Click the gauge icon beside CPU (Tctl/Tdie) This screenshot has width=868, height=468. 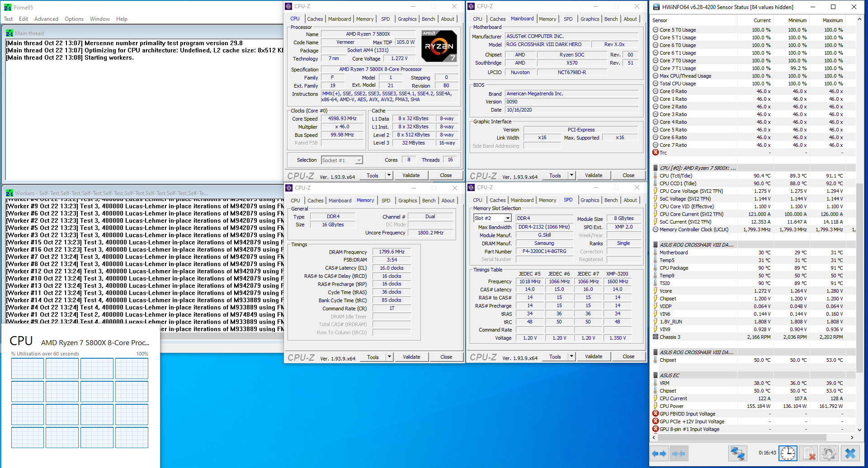tap(655, 176)
